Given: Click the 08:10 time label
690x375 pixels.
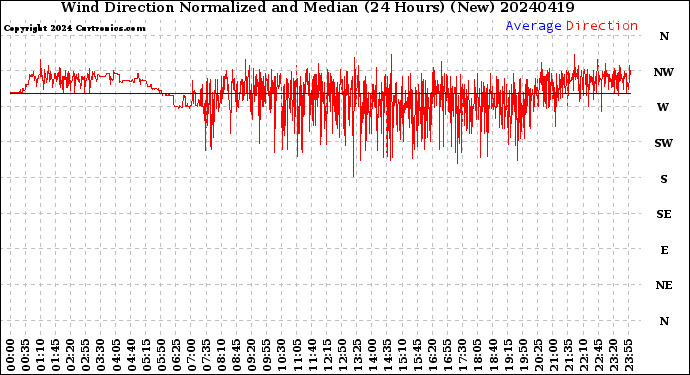Looking at the screenshot, I should (222, 355).
